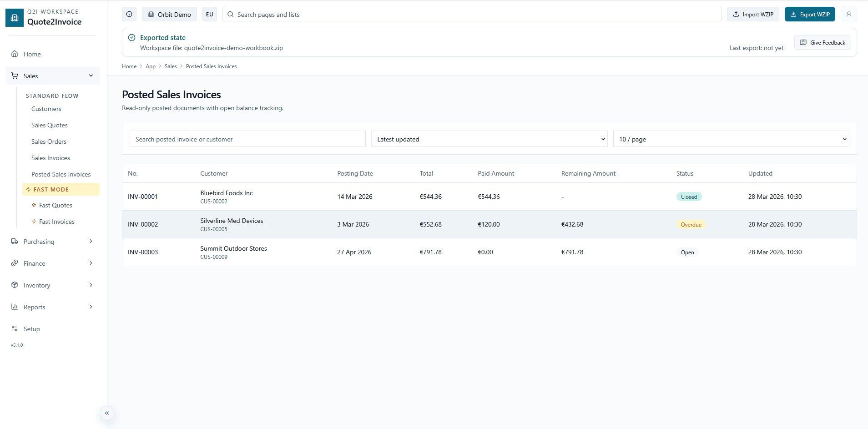
Task: Collapse sidebar using double-chevron icon
Action: 107,413
